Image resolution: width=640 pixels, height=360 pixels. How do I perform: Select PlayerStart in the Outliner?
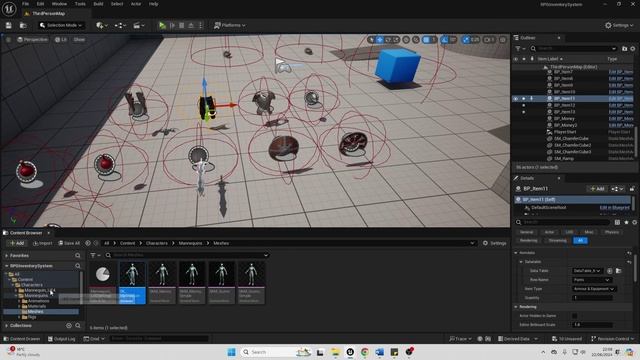(565, 132)
